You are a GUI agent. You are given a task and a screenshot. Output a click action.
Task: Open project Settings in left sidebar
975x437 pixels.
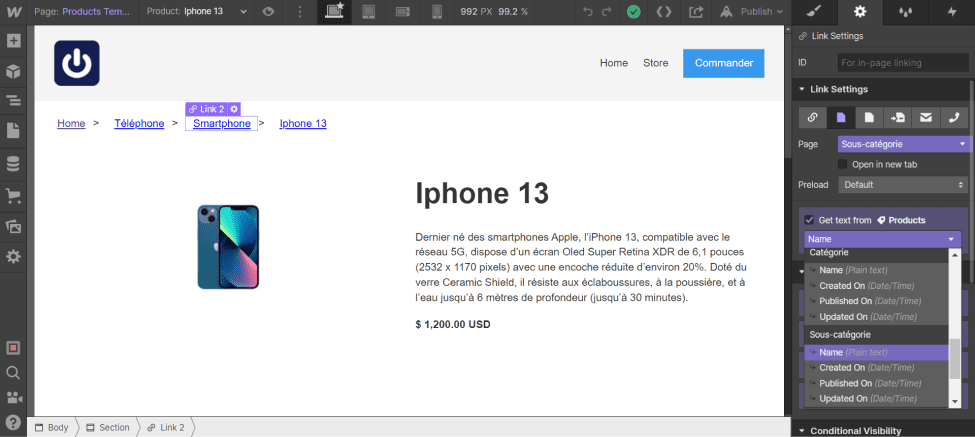pyautogui.click(x=13, y=256)
